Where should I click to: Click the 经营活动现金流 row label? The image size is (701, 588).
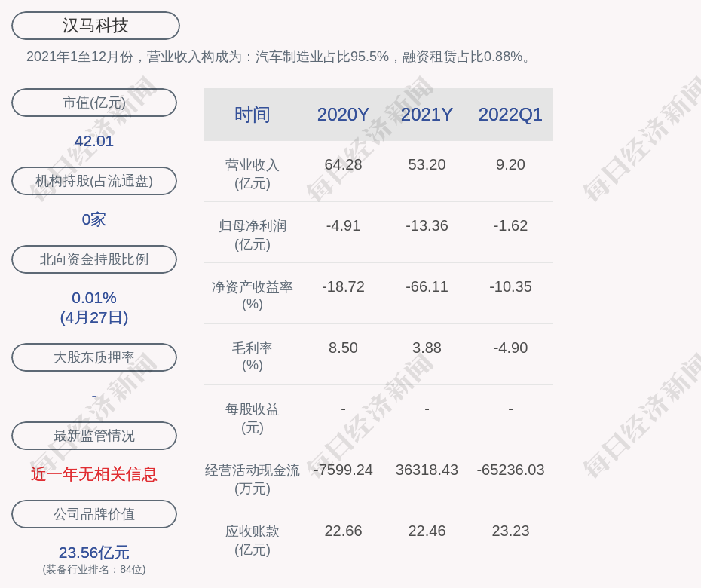click(x=253, y=479)
